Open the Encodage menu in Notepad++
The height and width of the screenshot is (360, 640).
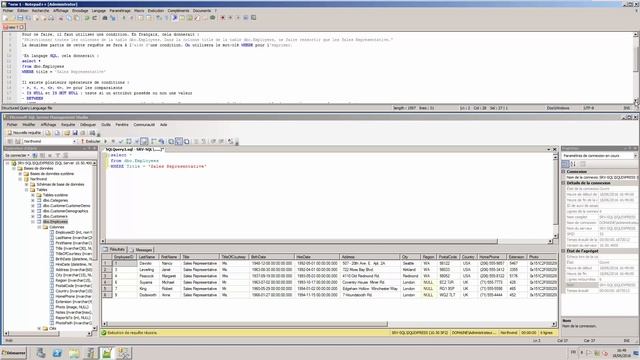tap(80, 11)
